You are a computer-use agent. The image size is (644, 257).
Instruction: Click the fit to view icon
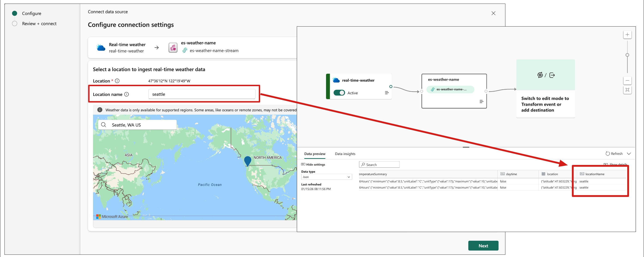tap(627, 90)
